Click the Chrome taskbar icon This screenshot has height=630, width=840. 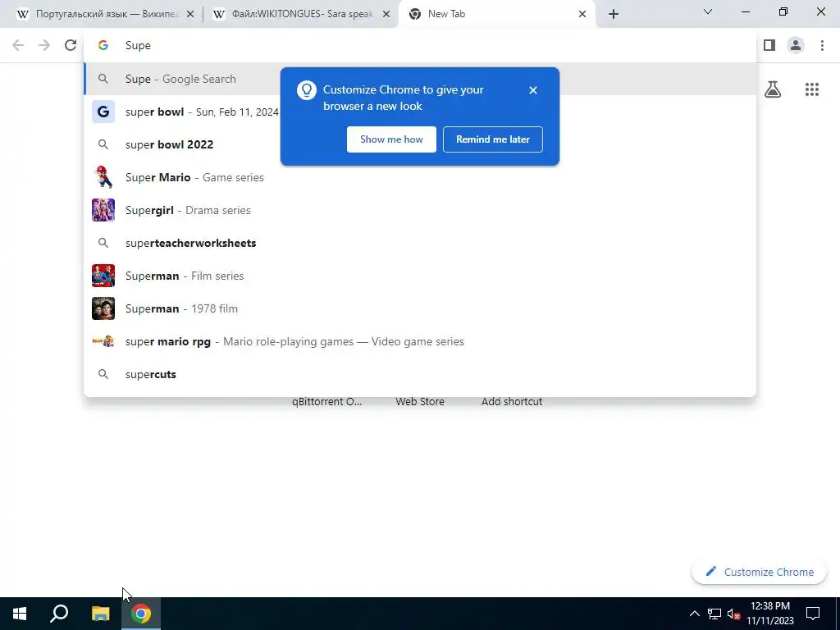click(x=141, y=614)
